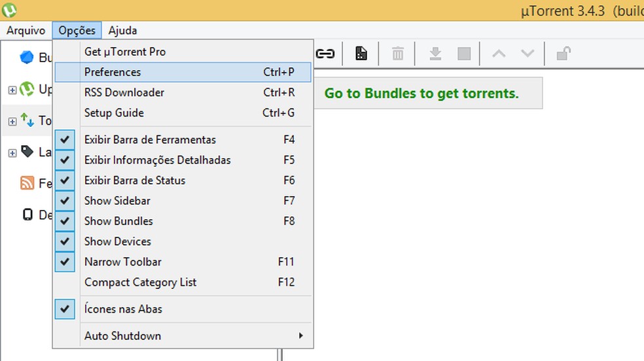This screenshot has height=361, width=644.
Task: Uncheck Show Devices option
Action: 183,241
